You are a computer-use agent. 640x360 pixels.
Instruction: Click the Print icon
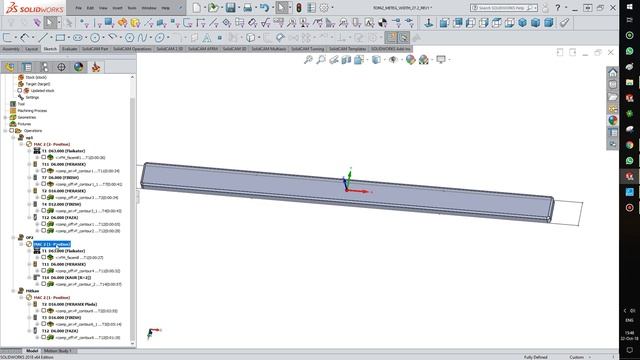pyautogui.click(x=247, y=8)
